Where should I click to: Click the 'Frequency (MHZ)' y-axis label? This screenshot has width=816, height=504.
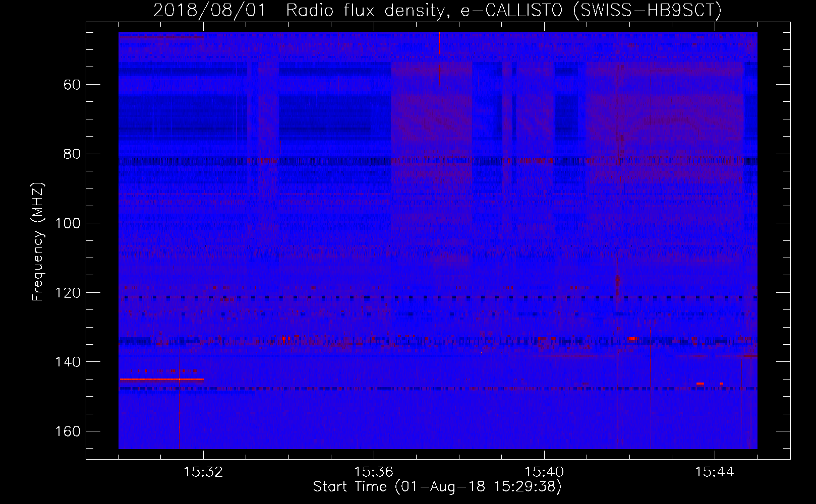coord(38,242)
